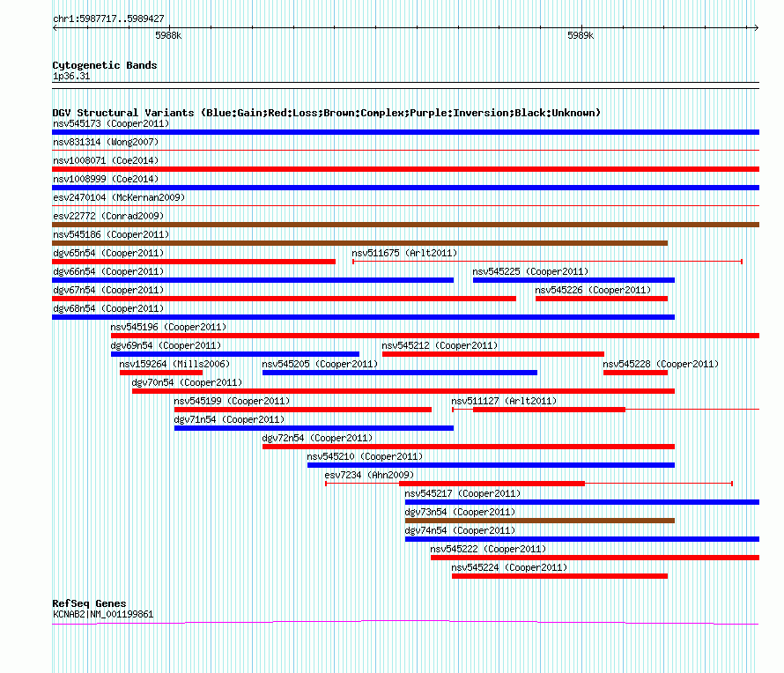Select the nsv545226 (Cooper2011) red bar
784x673 pixels.
(x=602, y=299)
